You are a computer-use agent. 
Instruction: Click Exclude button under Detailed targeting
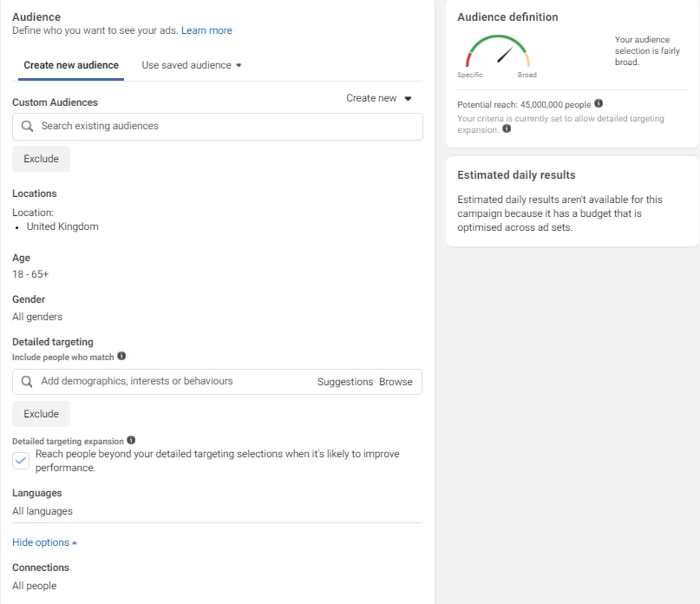(x=41, y=414)
